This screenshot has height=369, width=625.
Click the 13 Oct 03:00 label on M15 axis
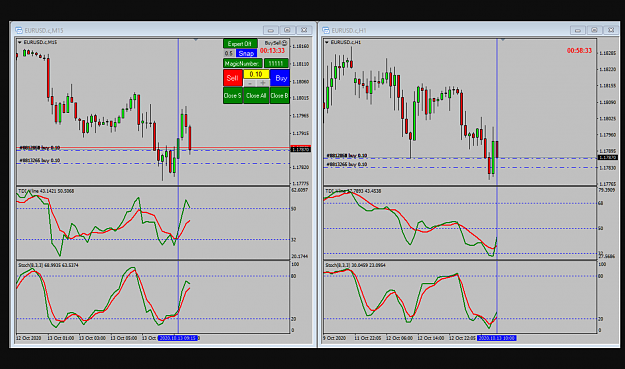click(x=92, y=338)
